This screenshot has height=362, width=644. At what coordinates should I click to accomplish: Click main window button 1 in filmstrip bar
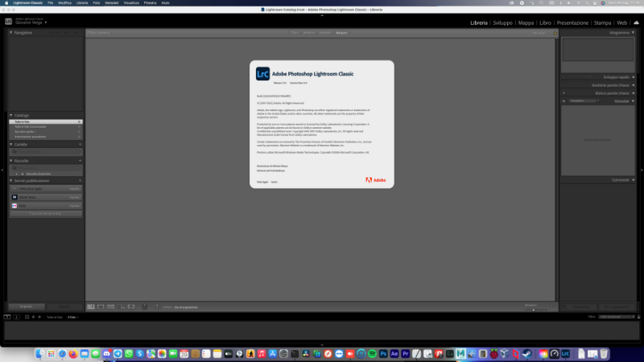click(7, 317)
